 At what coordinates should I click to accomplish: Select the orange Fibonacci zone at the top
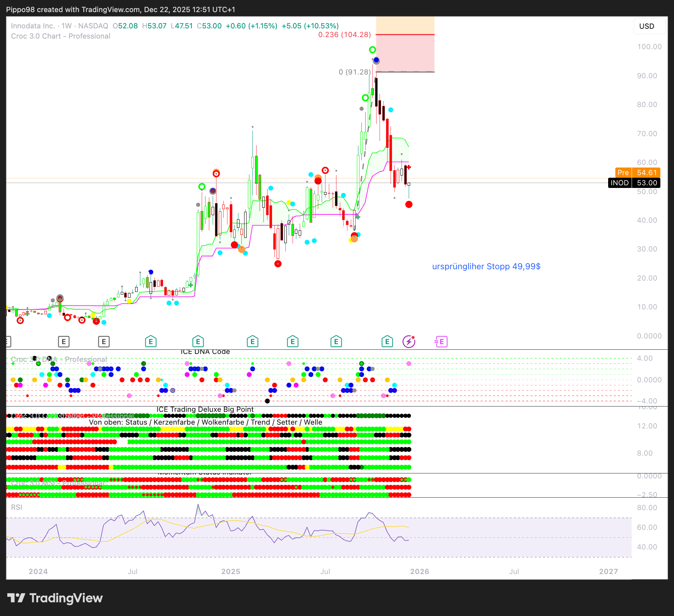405,25
